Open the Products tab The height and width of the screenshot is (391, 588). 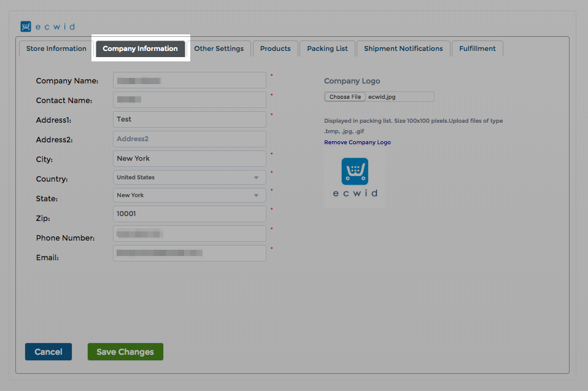click(x=275, y=48)
